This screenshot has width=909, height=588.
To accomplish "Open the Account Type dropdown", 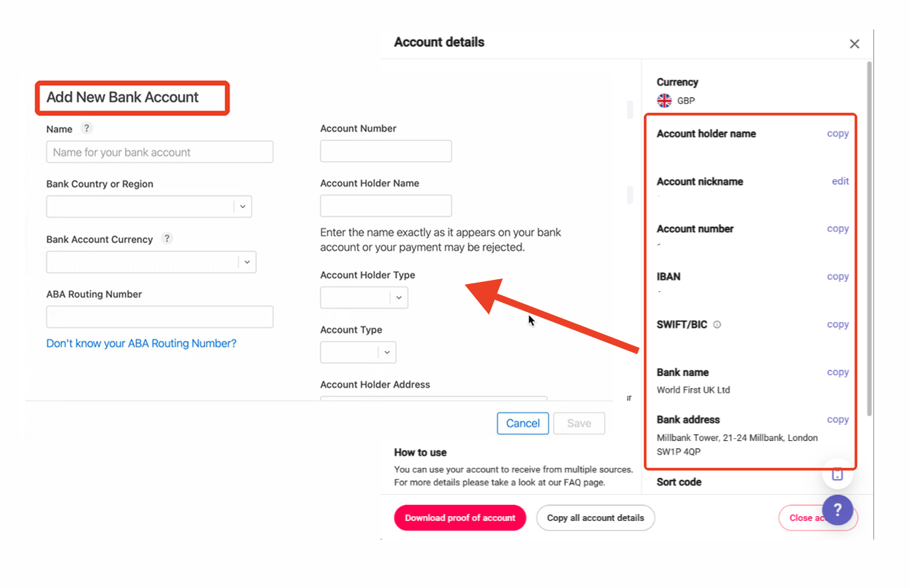I will click(358, 352).
